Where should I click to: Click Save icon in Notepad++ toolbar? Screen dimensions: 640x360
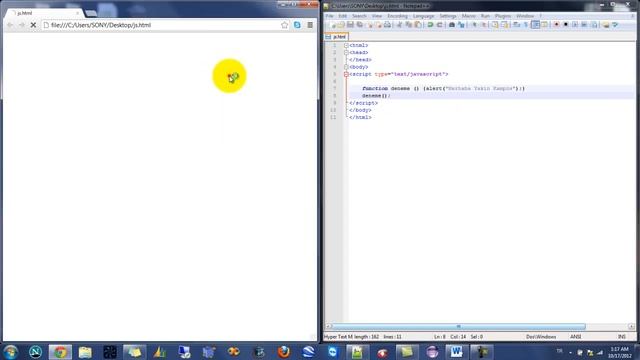click(350, 25)
